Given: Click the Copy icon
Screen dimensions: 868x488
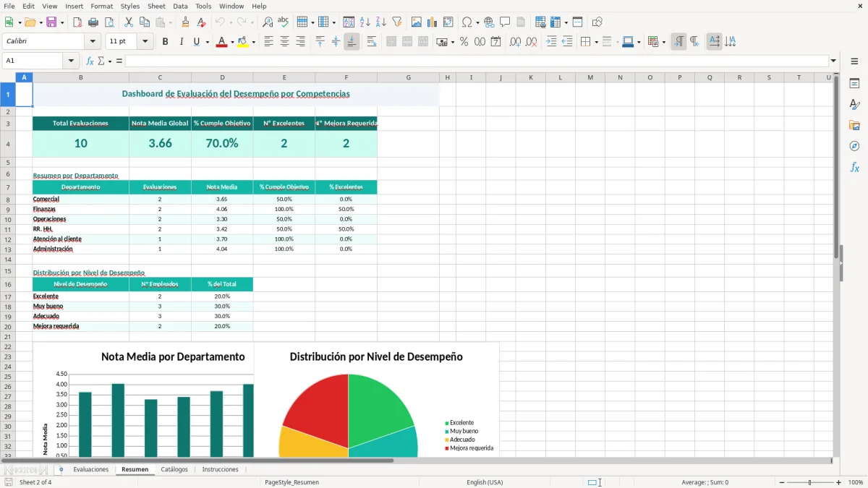Looking at the screenshot, I should click(x=145, y=22).
